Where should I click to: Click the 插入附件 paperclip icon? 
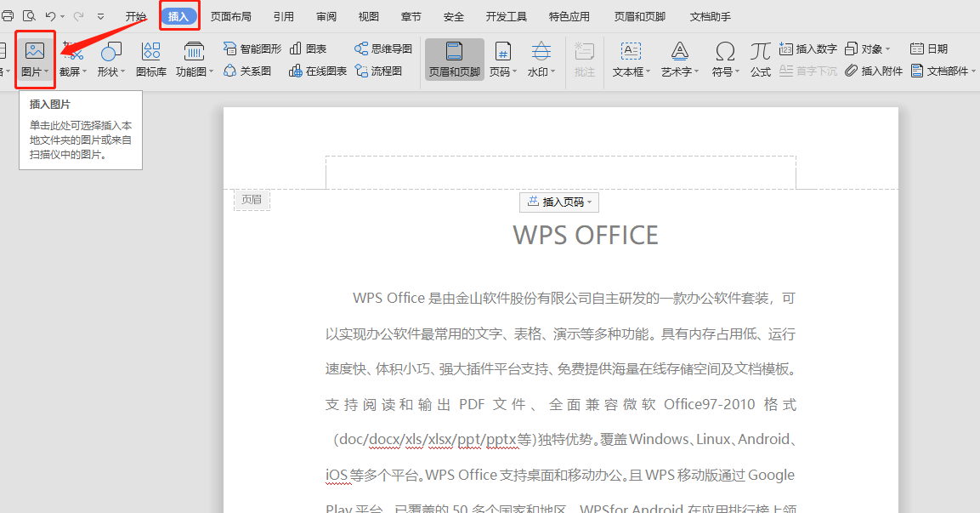coord(851,71)
